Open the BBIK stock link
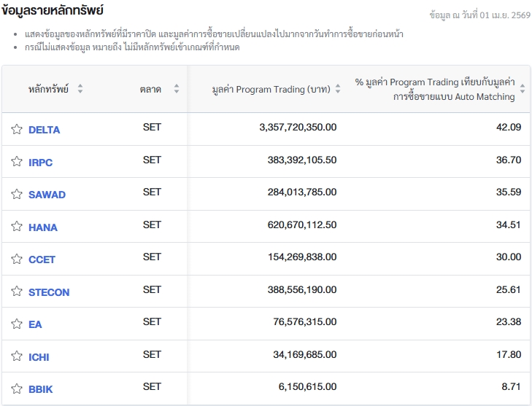 (40, 389)
